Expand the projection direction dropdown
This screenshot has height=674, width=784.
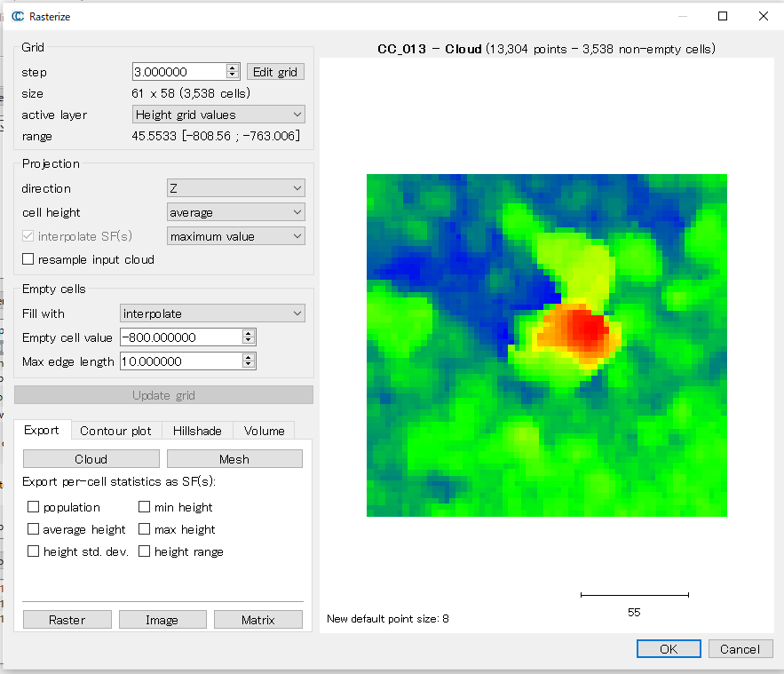click(x=235, y=188)
